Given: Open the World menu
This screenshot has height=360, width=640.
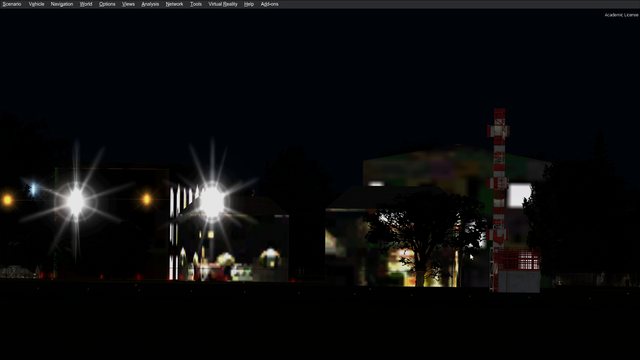Looking at the screenshot, I should (x=86, y=4).
